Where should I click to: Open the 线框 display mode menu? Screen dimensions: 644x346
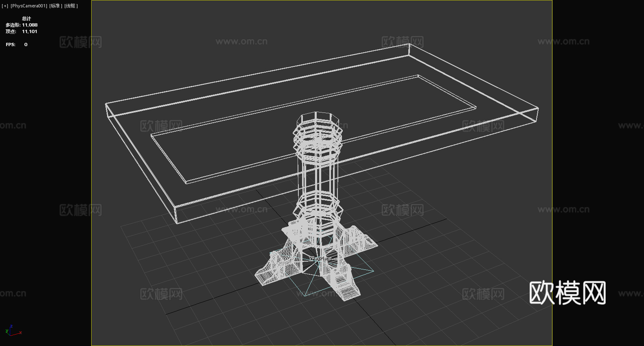pos(71,6)
